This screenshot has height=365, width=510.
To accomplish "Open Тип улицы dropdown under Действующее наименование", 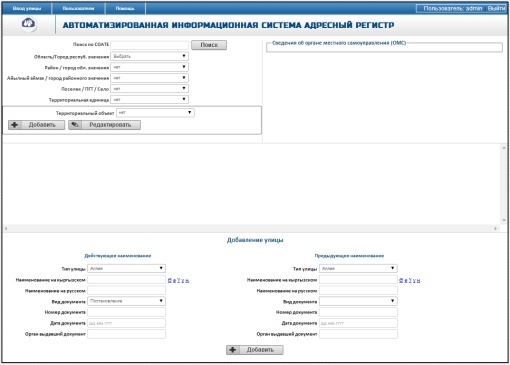I will coord(126,268).
